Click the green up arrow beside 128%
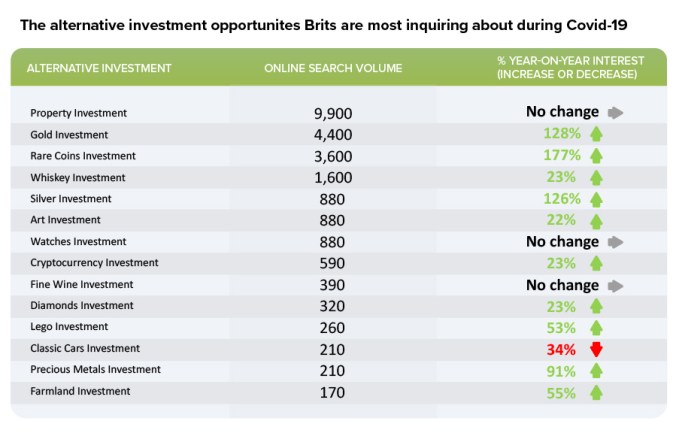676x433 pixels. tap(596, 134)
